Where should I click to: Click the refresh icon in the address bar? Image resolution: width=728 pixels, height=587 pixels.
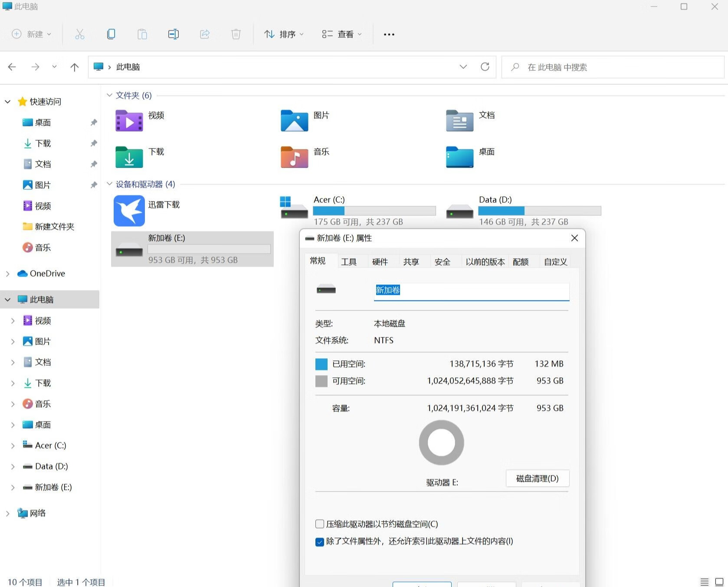pos(485,67)
